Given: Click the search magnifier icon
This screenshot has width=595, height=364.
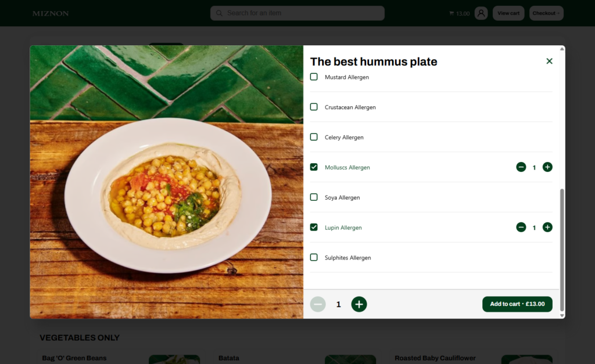Looking at the screenshot, I should [x=219, y=13].
